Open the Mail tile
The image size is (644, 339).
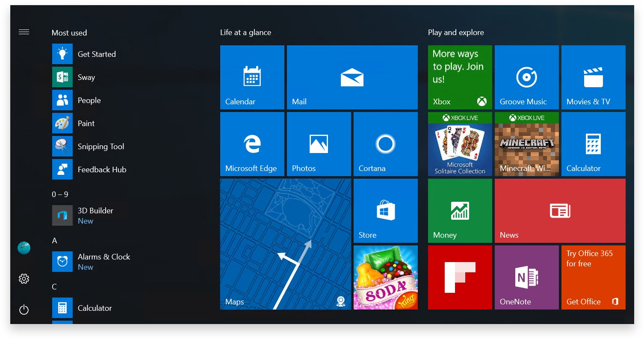click(x=352, y=77)
